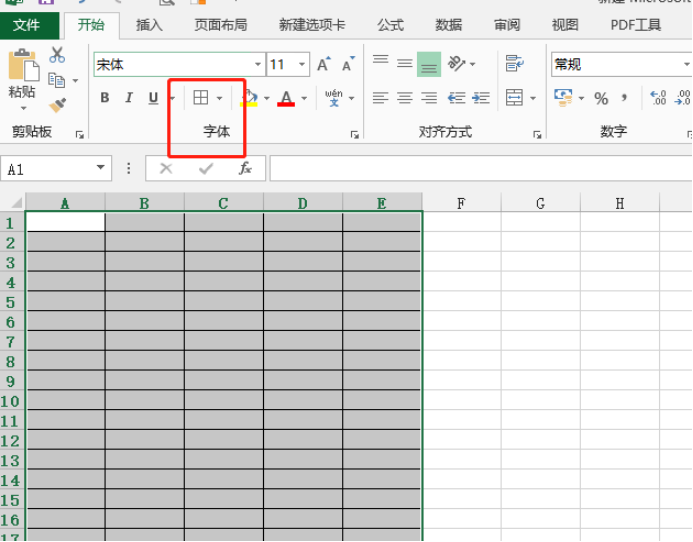Click the Accounting number format icon

coord(563,98)
